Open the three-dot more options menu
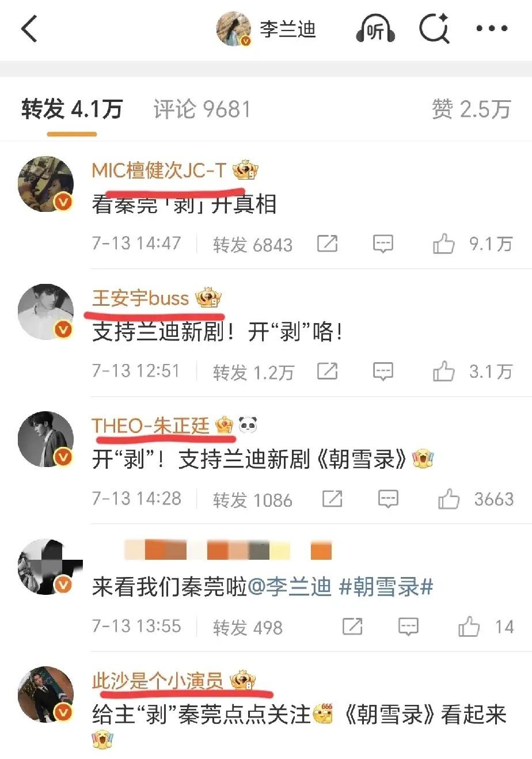Screen dimensions: 532x759 pos(492,29)
